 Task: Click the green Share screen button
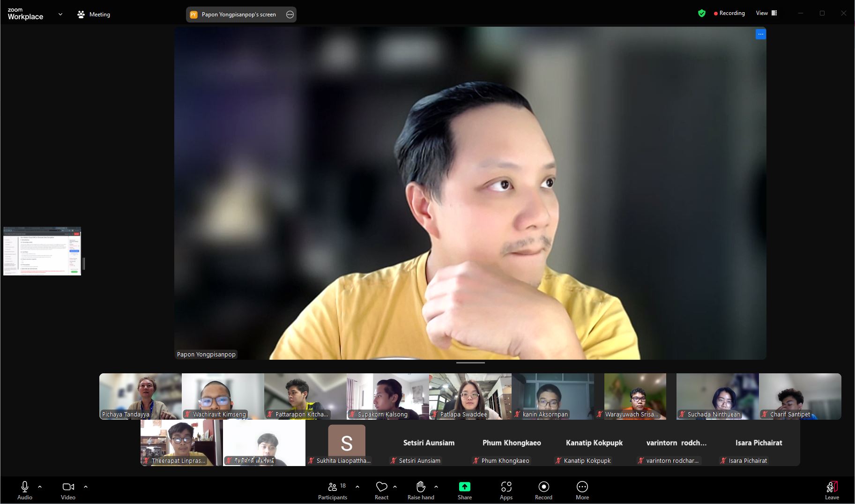(464, 487)
